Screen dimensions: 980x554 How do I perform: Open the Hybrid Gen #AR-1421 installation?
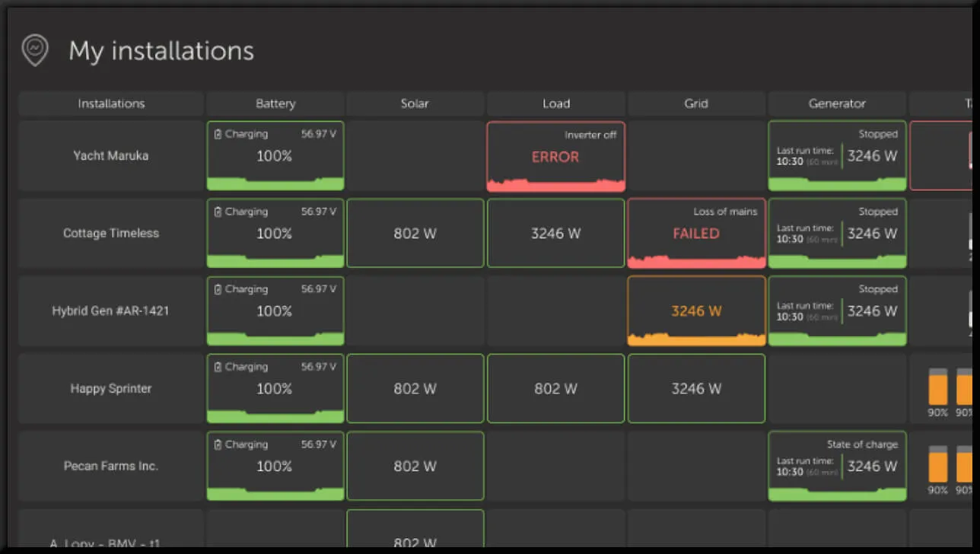click(110, 310)
